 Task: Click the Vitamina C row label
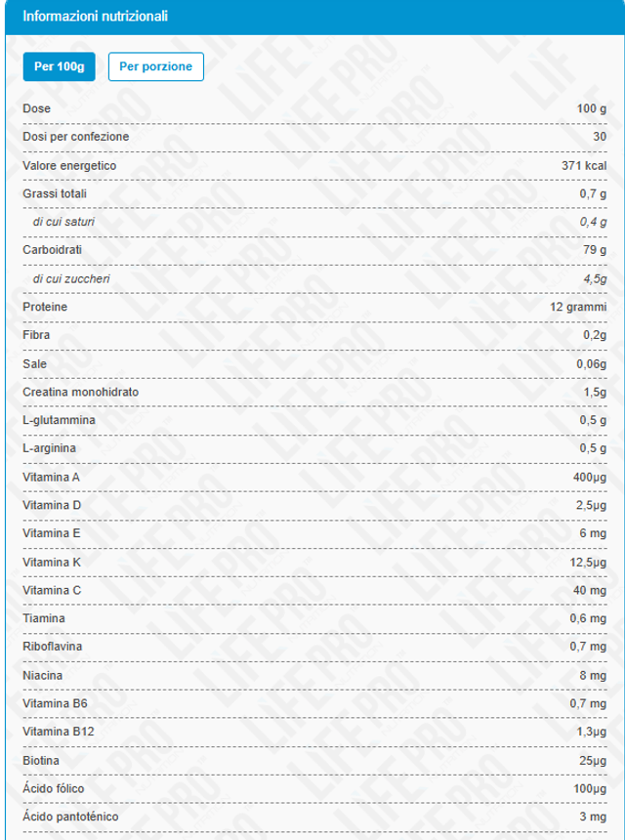point(52,590)
